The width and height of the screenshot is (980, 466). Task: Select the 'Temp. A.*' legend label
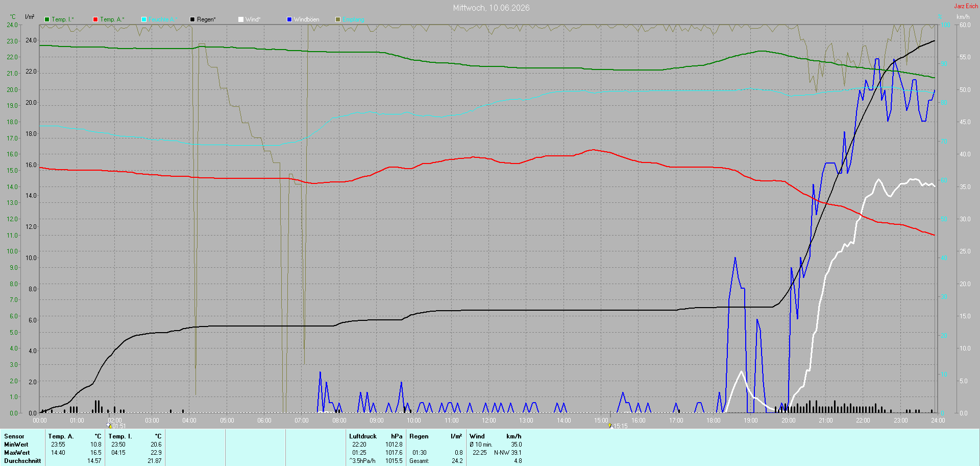coord(112,19)
